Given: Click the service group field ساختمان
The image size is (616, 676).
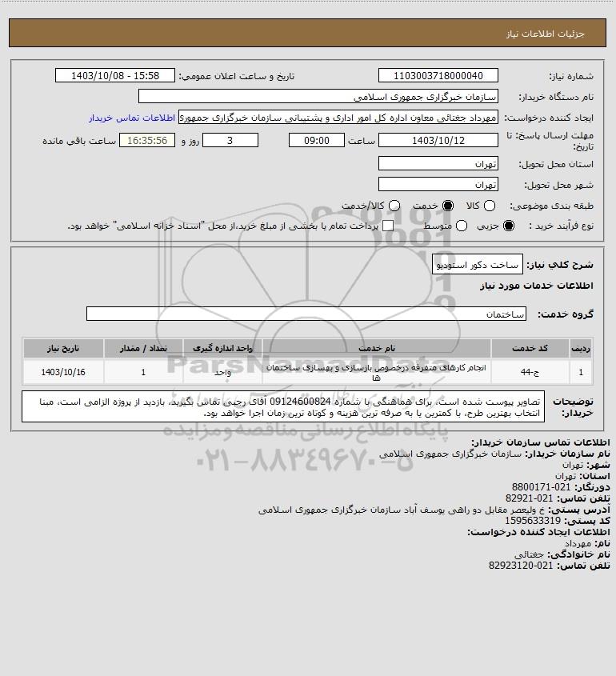Looking at the screenshot, I should (306, 314).
